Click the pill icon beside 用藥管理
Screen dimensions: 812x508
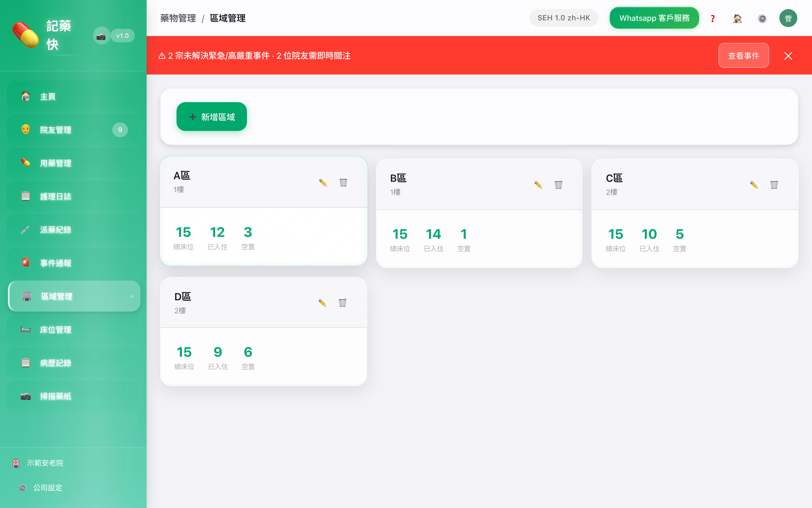click(x=26, y=163)
